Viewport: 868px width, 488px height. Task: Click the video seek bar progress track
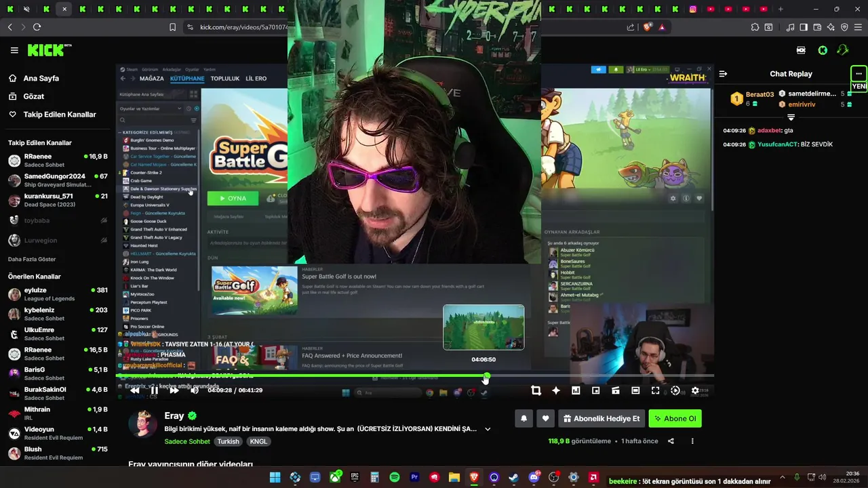tap(414, 375)
